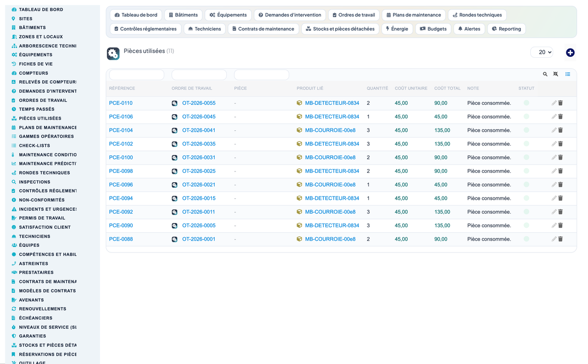Open the Équipements tab
This screenshot has width=588, height=364.
click(x=228, y=15)
